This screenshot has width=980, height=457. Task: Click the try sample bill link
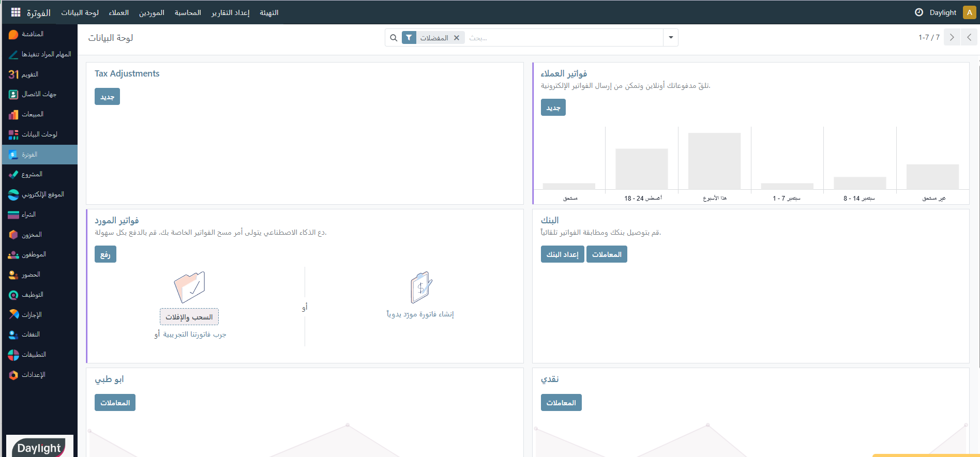(x=195, y=334)
